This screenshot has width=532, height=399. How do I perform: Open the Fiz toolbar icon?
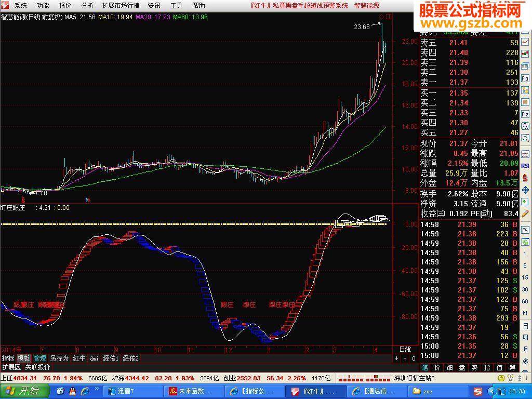click(525, 114)
